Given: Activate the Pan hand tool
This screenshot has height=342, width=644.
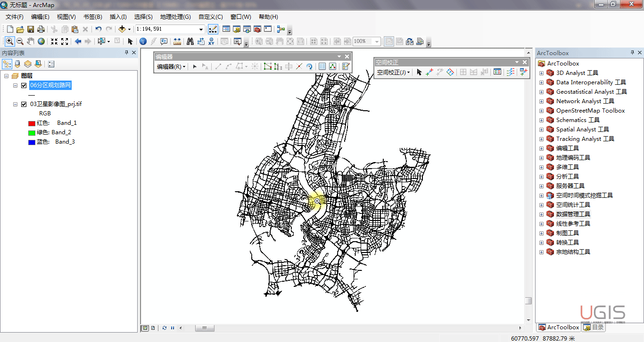Looking at the screenshot, I should coord(31,41).
